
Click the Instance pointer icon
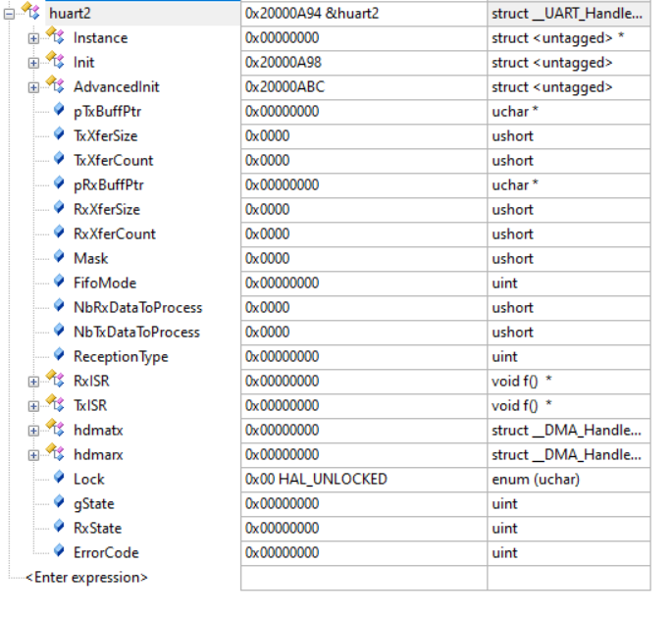click(56, 35)
